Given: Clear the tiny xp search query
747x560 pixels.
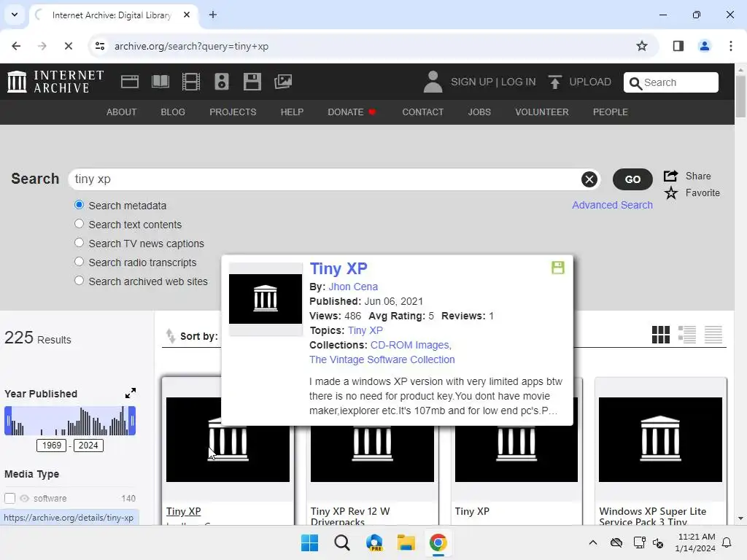Looking at the screenshot, I should point(589,179).
